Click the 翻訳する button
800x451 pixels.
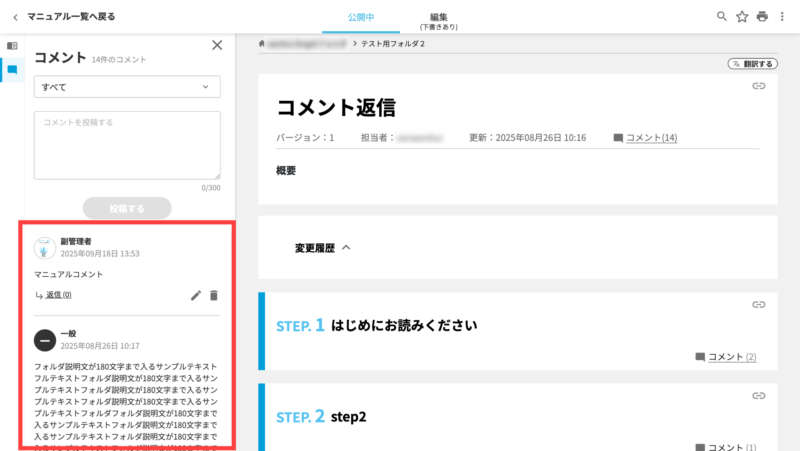[x=753, y=64]
